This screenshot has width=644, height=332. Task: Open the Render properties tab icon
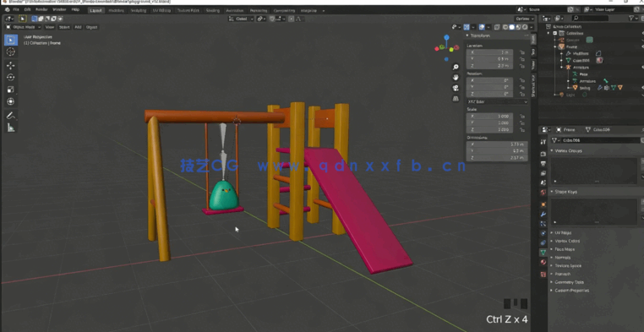click(543, 154)
